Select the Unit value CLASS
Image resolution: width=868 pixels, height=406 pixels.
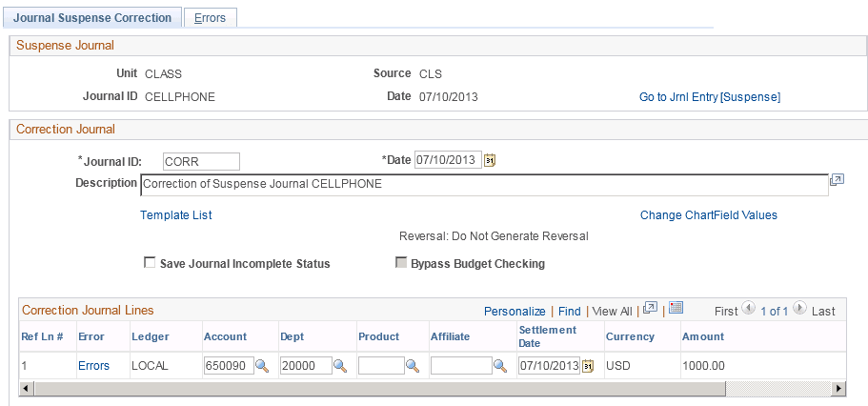point(163,73)
